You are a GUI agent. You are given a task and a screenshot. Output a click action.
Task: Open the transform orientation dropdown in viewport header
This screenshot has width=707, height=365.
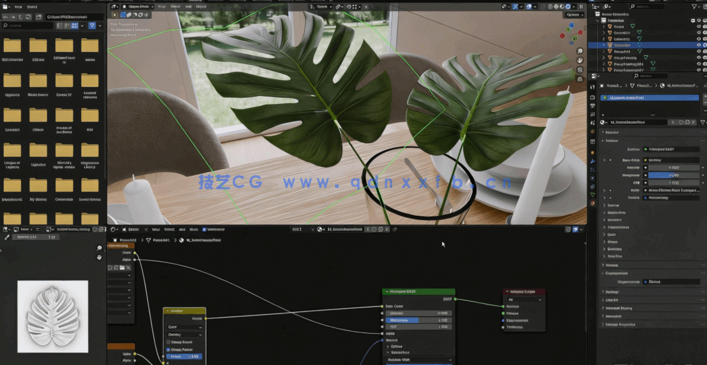(x=322, y=7)
